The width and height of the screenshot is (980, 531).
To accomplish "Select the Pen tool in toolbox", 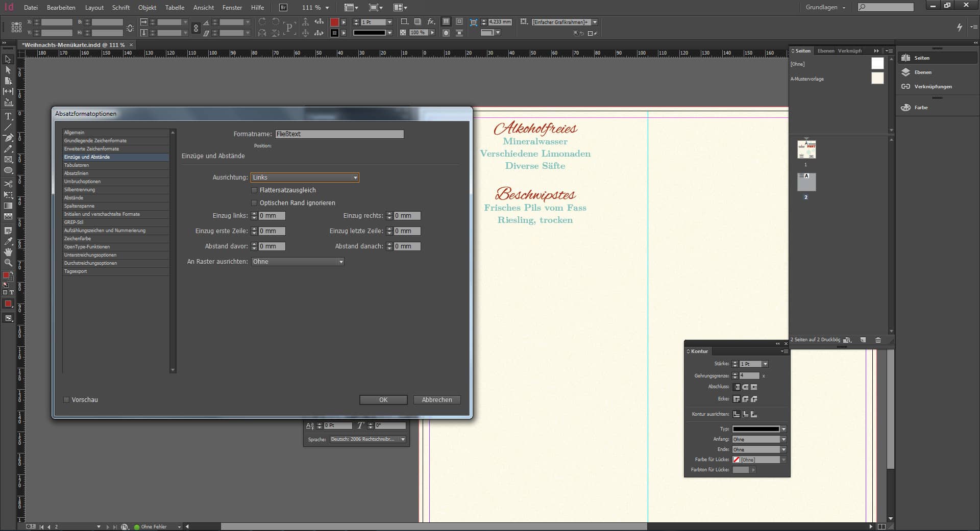I will 8,138.
